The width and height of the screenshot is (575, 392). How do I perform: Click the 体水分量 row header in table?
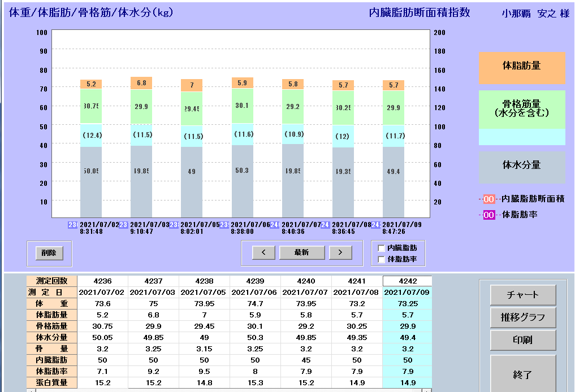[x=51, y=337]
